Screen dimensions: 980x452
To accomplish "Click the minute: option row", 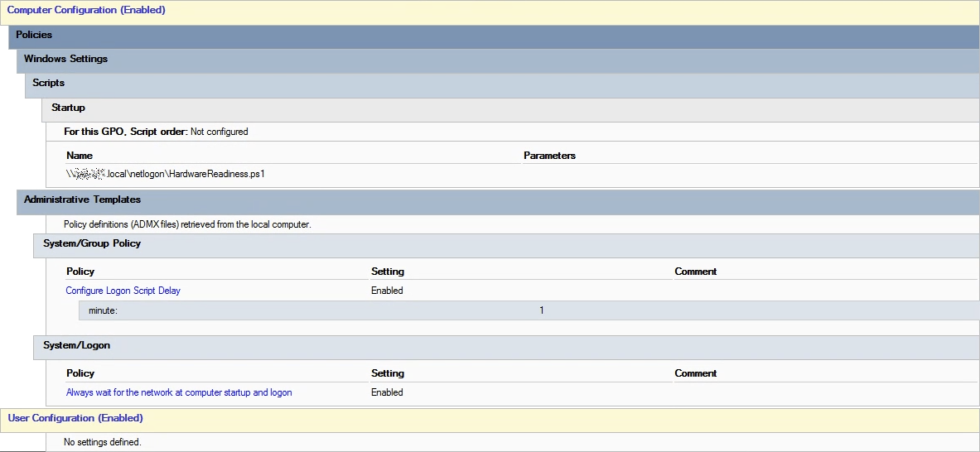I will (x=104, y=310).
